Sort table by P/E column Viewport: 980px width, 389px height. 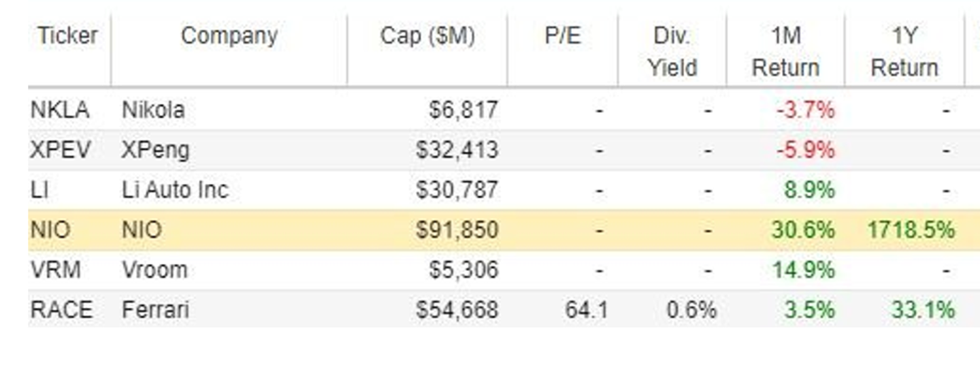[x=563, y=36]
